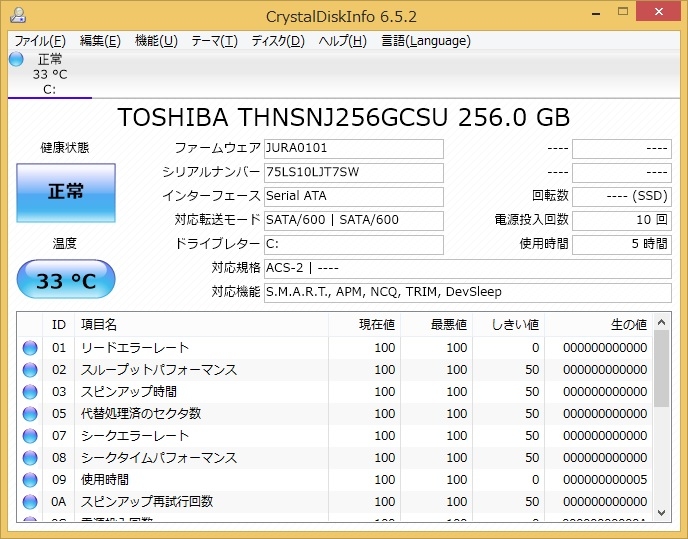Select the 使用時間 row name in SMART list
The width and height of the screenshot is (688, 539).
pyautogui.click(x=105, y=479)
